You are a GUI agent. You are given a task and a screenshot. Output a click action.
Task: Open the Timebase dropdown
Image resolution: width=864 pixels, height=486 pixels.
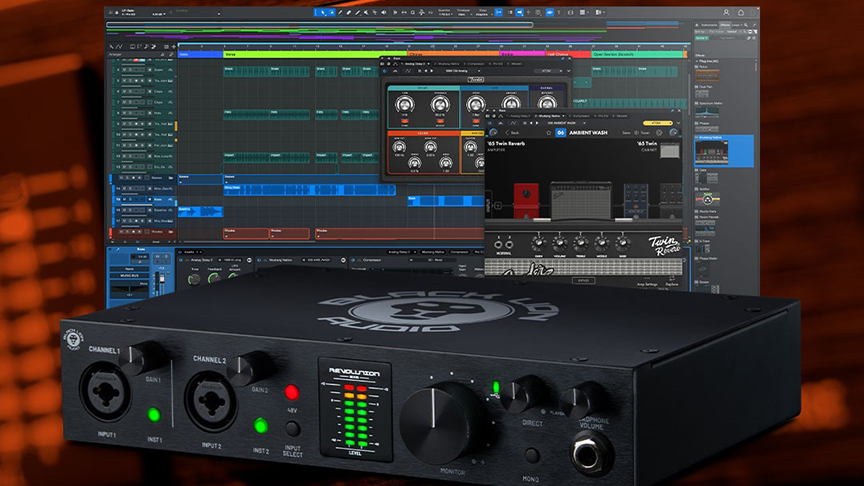(x=463, y=13)
